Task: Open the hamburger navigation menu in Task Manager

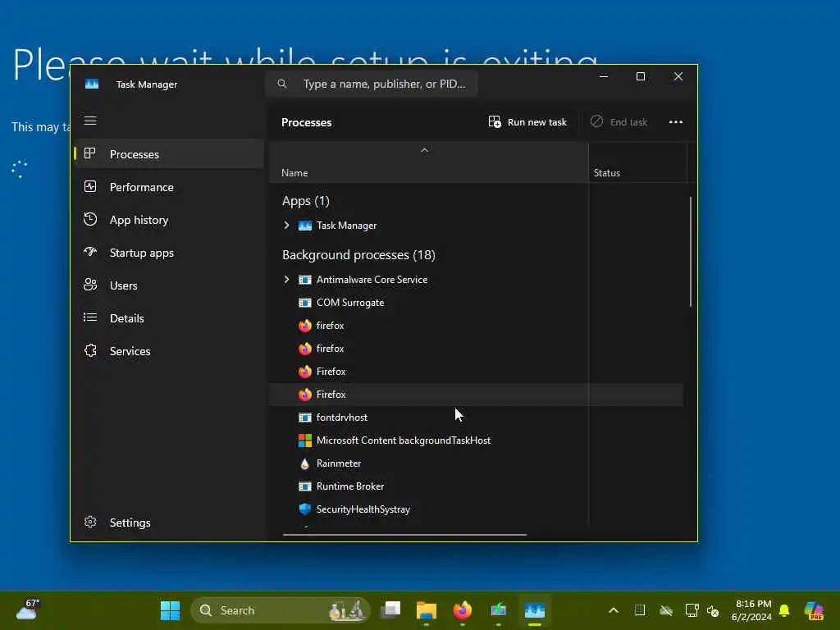Action: pyautogui.click(x=90, y=121)
